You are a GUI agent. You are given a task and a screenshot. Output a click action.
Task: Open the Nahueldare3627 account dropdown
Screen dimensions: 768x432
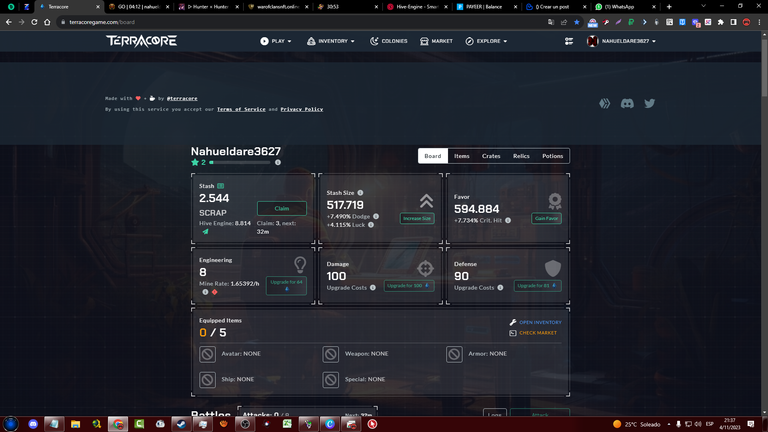621,41
